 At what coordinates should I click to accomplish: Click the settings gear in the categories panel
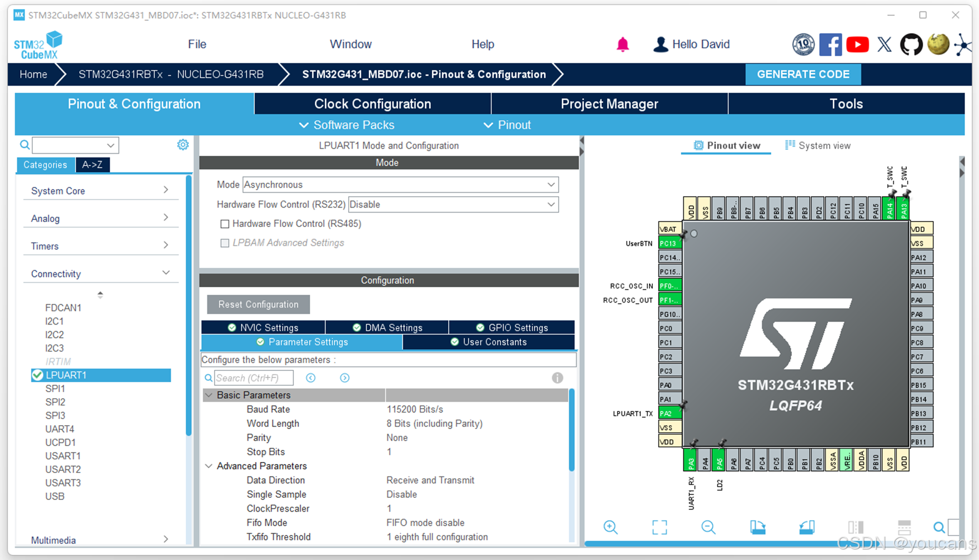(x=183, y=145)
